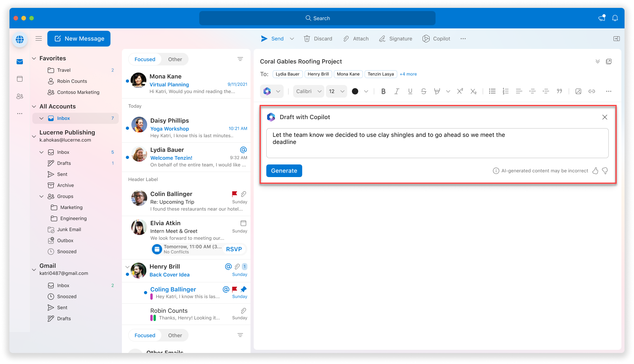Pick the black font color swatch

(x=355, y=91)
